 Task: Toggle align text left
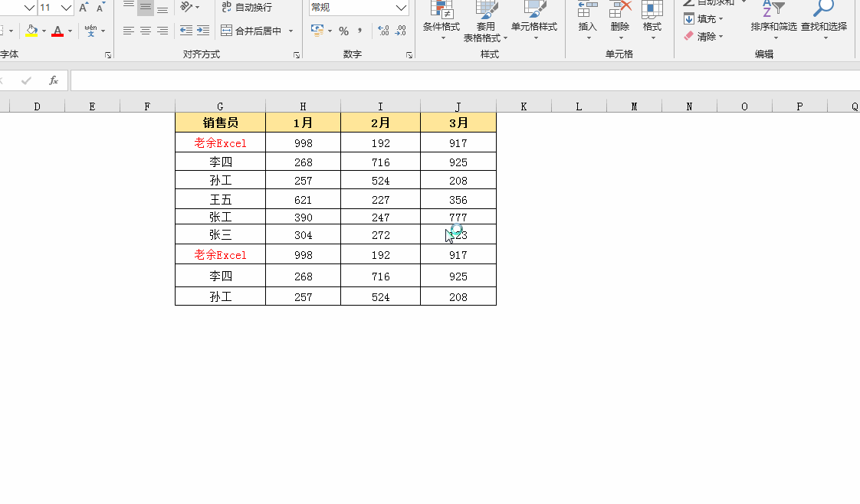click(x=128, y=31)
